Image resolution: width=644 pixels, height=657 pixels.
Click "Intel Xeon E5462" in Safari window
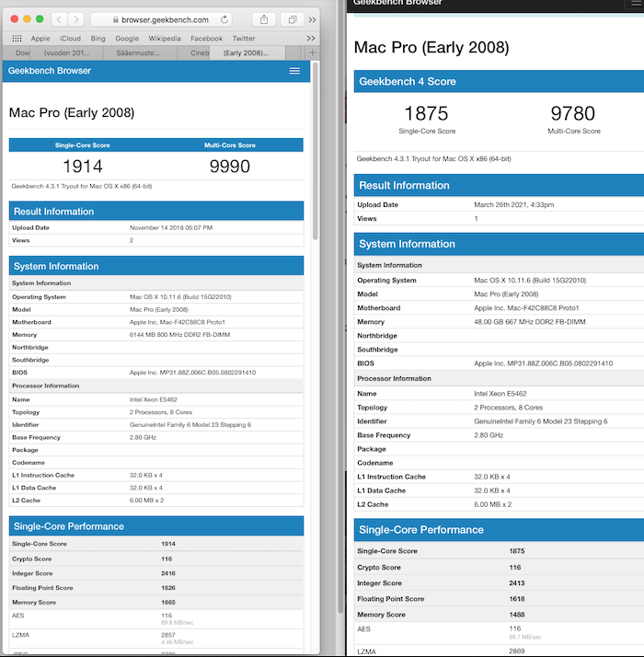(x=154, y=399)
